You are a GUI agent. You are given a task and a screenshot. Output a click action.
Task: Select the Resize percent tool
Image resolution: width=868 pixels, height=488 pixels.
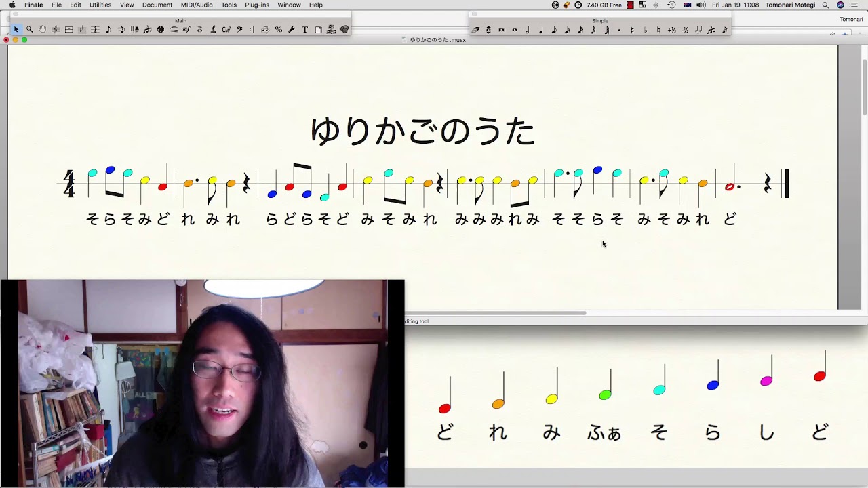[x=278, y=29]
